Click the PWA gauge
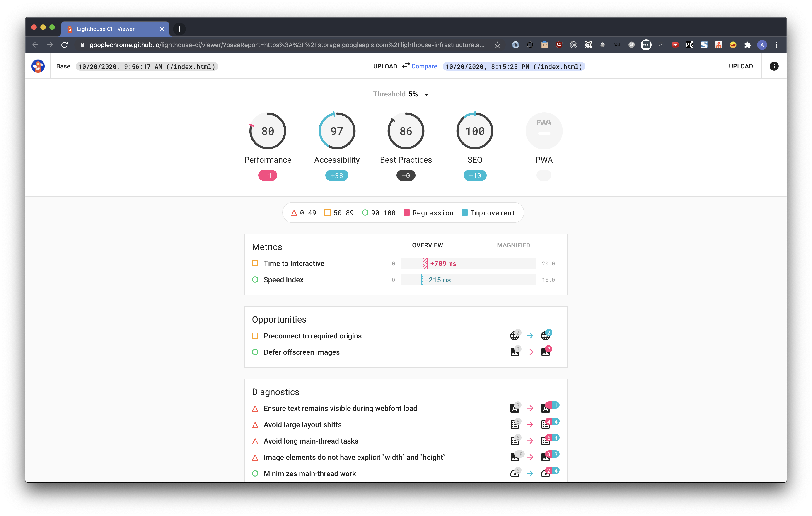The image size is (812, 516). 544,131
